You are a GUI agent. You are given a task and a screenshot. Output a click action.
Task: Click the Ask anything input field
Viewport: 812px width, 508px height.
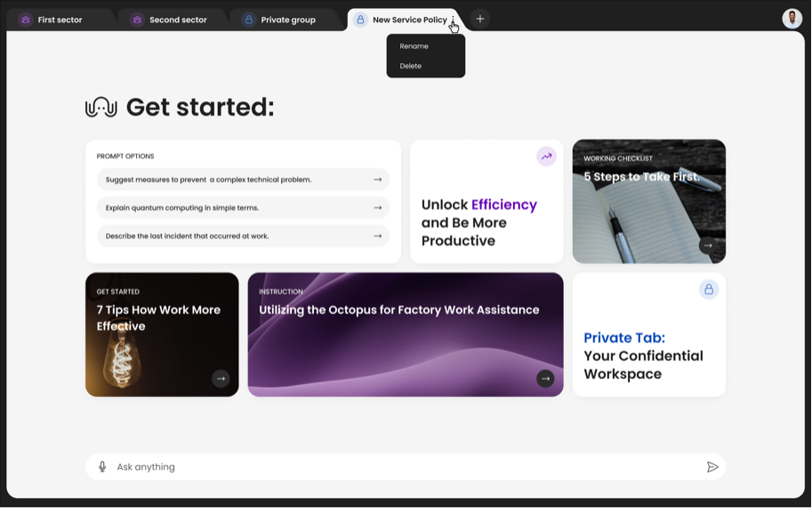click(400, 467)
